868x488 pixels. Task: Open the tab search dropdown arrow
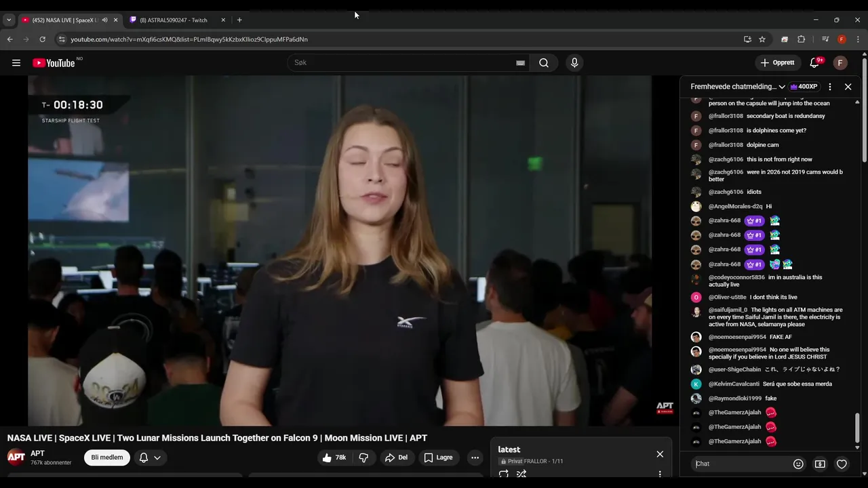tap(9, 20)
